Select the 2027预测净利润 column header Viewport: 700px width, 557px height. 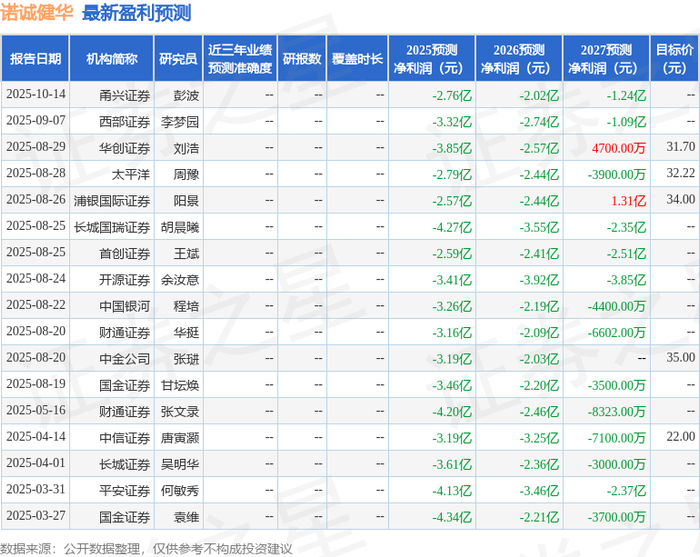click(x=606, y=58)
